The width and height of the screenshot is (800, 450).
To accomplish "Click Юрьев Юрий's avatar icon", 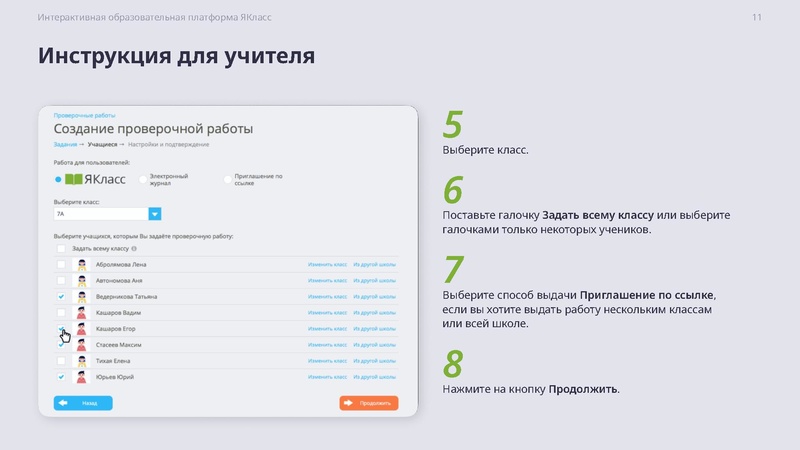I will (x=82, y=377).
